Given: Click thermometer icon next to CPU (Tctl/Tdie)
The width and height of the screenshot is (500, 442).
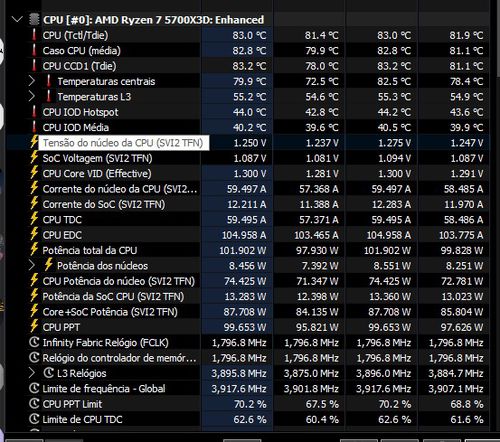Looking at the screenshot, I should (x=34, y=35).
